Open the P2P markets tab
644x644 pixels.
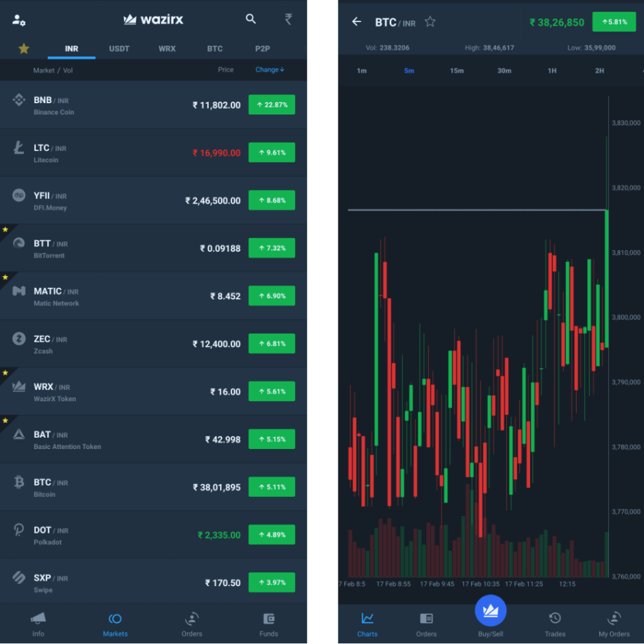tap(262, 48)
